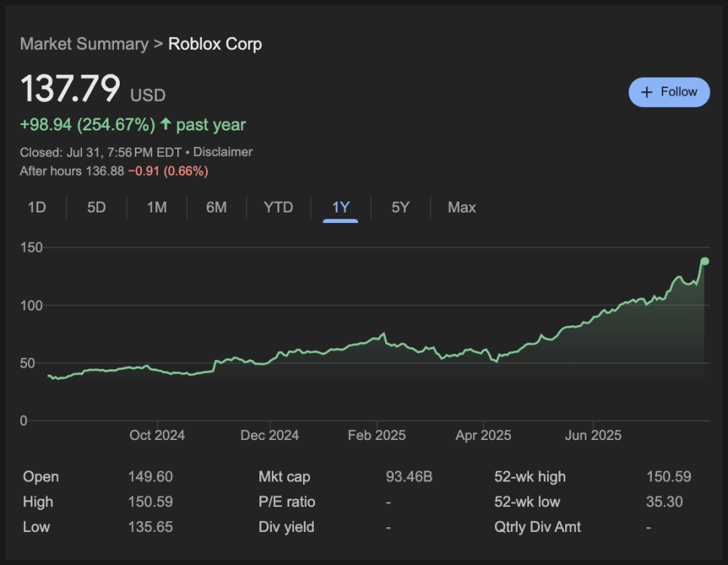Click the −0.91 (0.66%) after-hours change
Screen dimensions: 728x565
point(168,171)
